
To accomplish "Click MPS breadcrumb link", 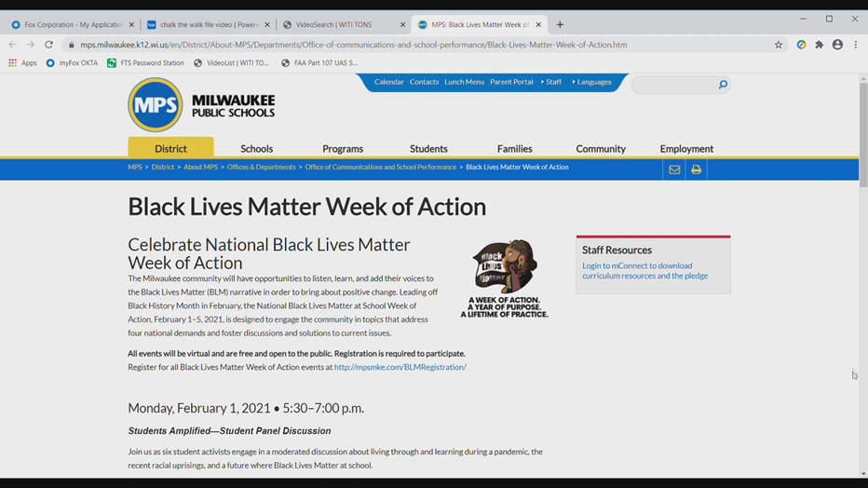I will click(x=135, y=167).
